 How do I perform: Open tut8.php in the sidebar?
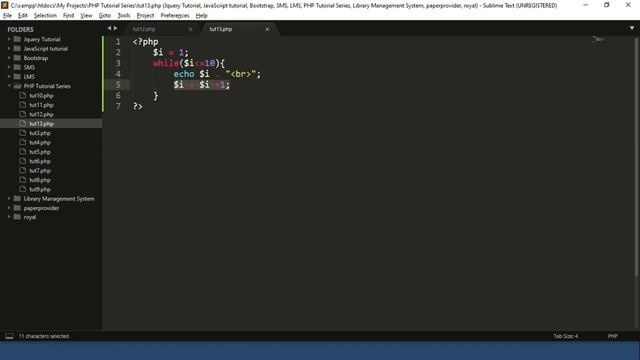(x=40, y=180)
